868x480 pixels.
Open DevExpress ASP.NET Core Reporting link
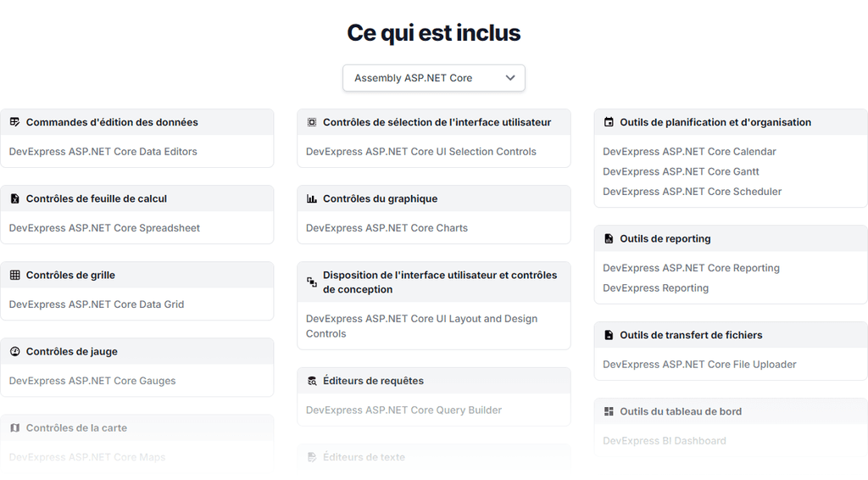(691, 267)
